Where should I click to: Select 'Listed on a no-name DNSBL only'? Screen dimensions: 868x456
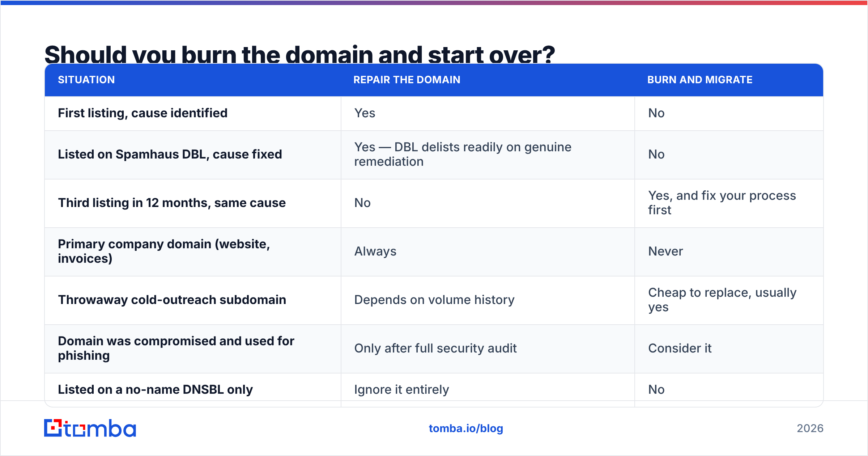click(x=155, y=390)
